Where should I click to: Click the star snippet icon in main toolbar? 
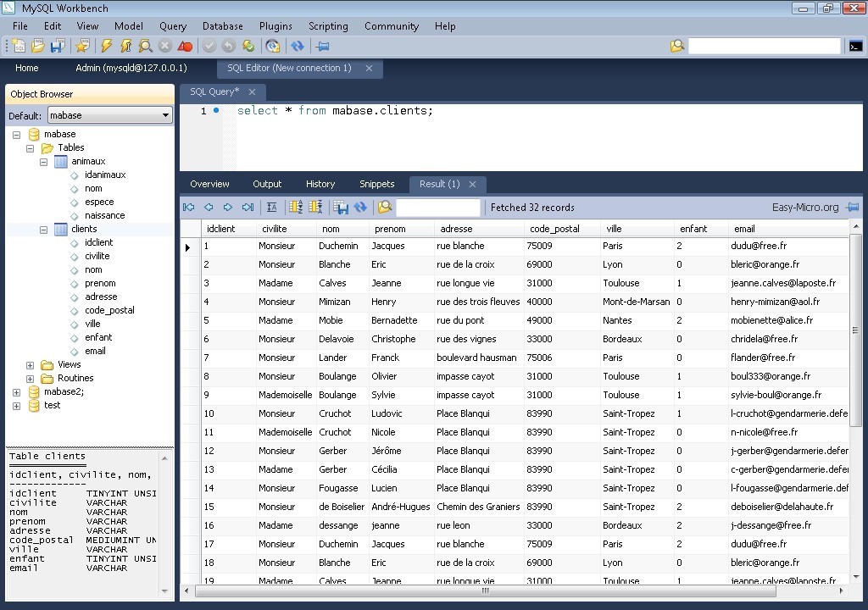(x=82, y=46)
